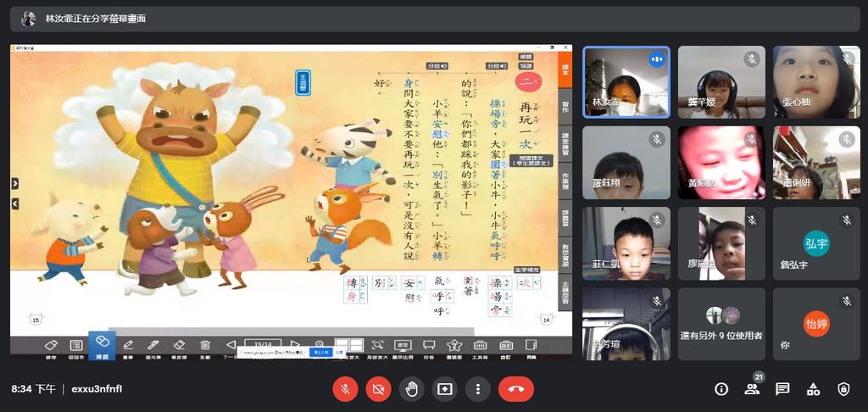Select the 螢光筆 highlighter tool
The width and height of the screenshot is (868, 412).
tap(153, 347)
